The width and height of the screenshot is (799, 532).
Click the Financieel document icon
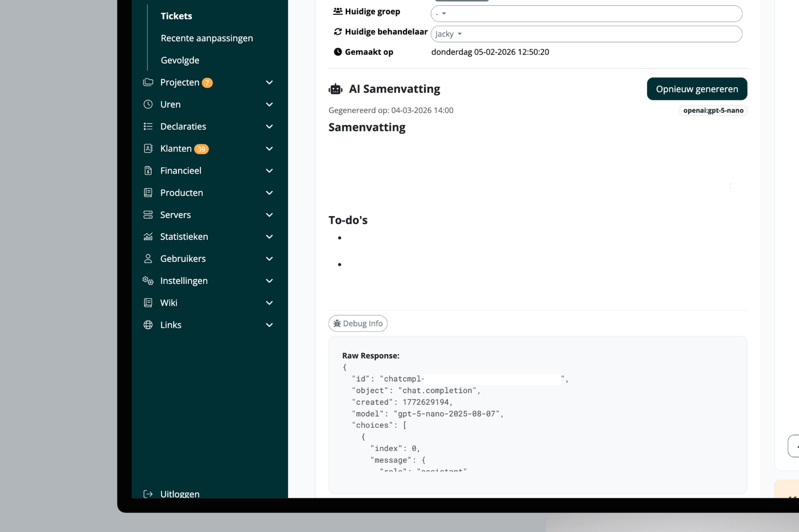(x=148, y=170)
